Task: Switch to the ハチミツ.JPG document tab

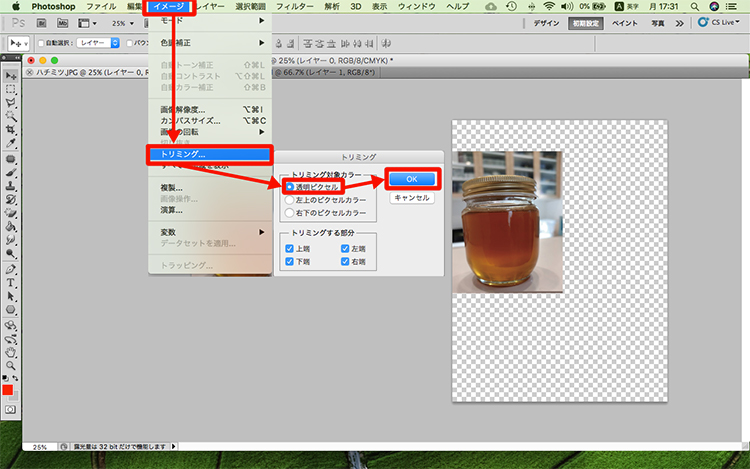Action: pos(88,73)
